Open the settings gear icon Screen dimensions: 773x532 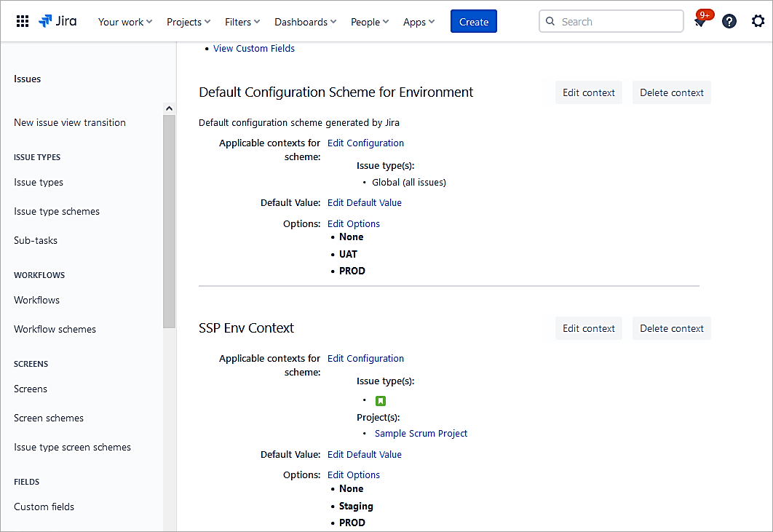(758, 21)
